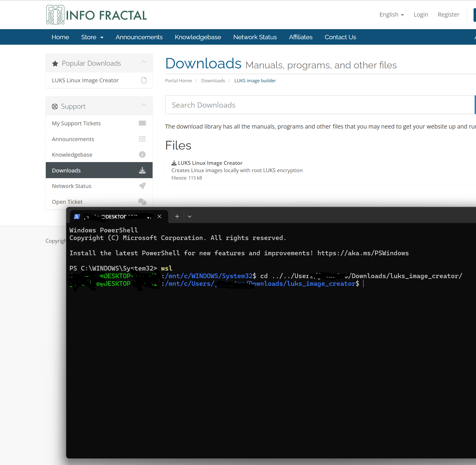This screenshot has height=465, width=476.
Task: Open a new terminal tab with plus button
Action: click(177, 217)
